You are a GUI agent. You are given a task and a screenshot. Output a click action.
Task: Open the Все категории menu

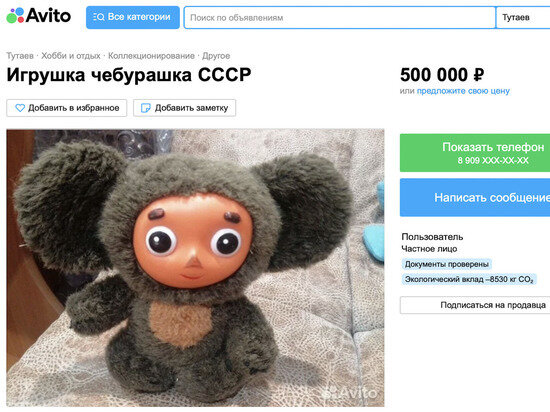coord(133,17)
